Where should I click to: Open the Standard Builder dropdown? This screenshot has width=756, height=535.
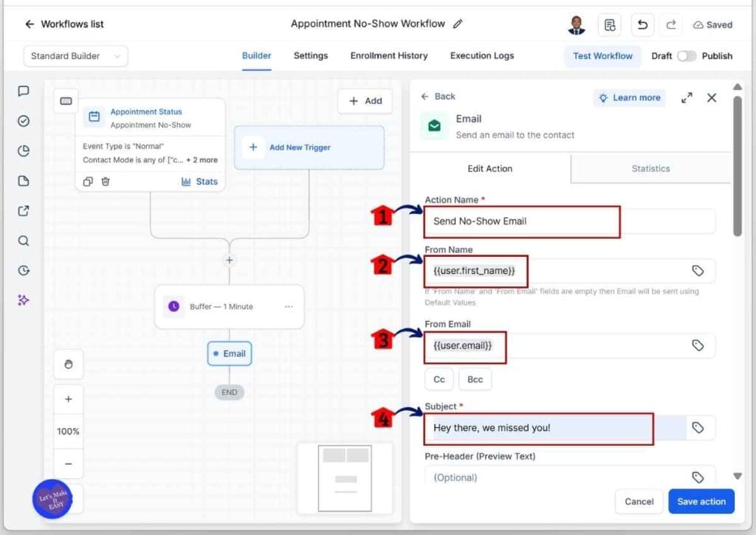(75, 56)
